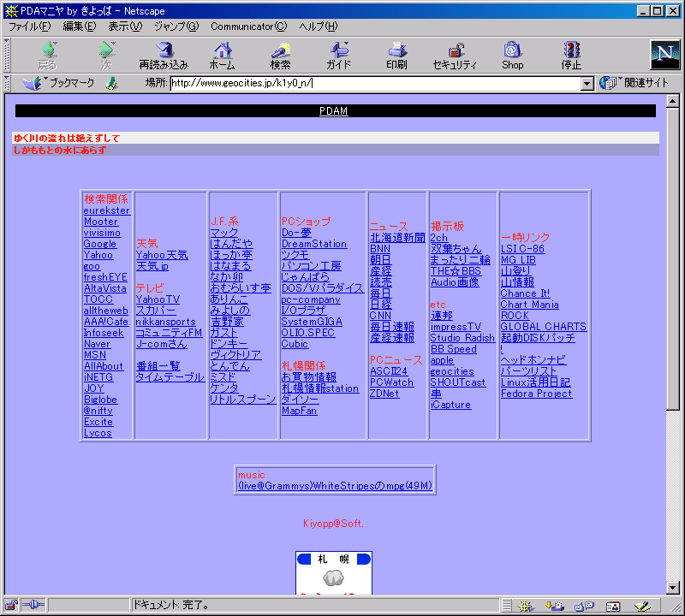Open the Google search link

[x=100, y=244]
